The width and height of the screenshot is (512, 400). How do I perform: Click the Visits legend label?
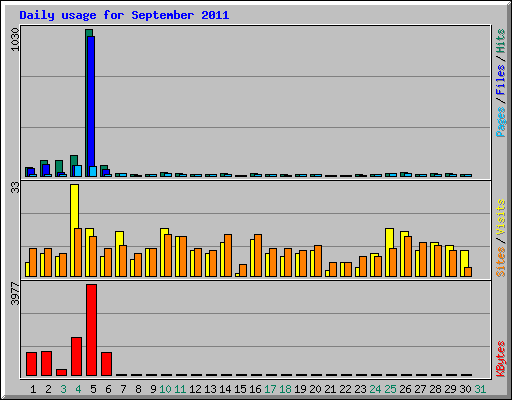tap(500, 217)
